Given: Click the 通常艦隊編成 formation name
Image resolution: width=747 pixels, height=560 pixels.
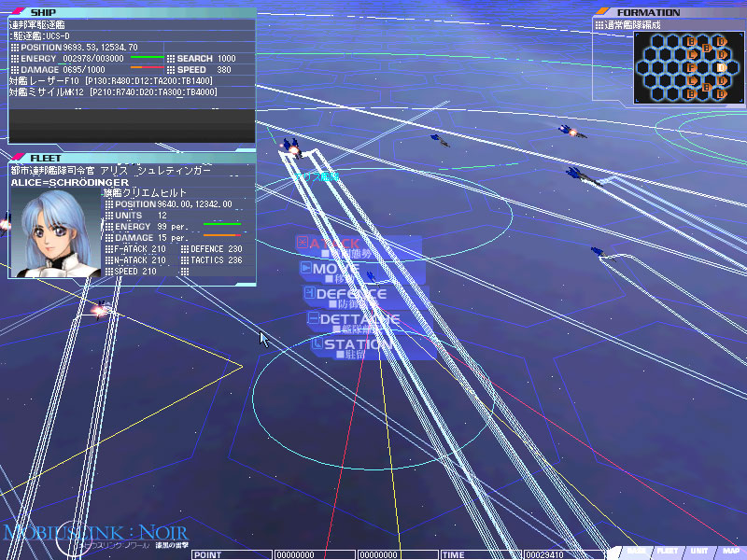Looking at the screenshot, I should [x=633, y=25].
